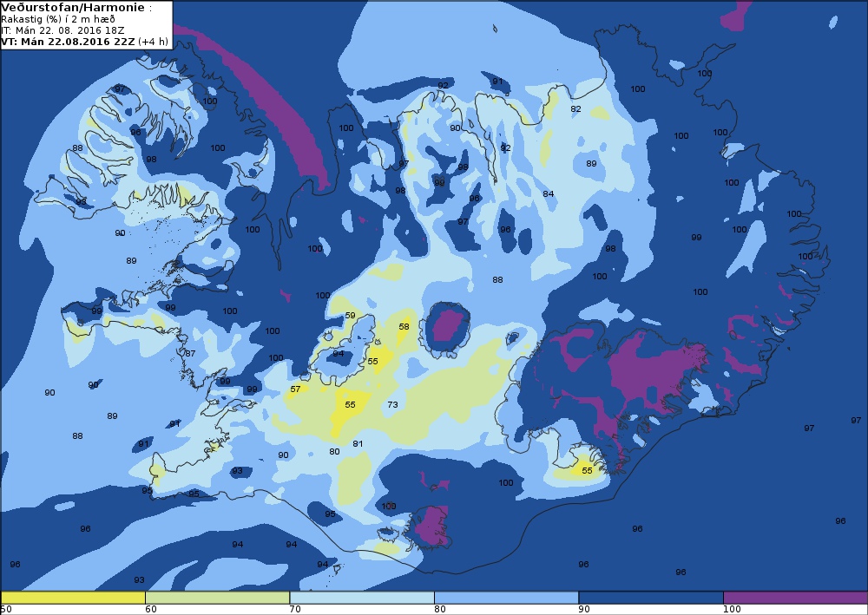Pick the dark blue 90–100 legend band
Viewport: 868px width, 615px height.
[650, 598]
